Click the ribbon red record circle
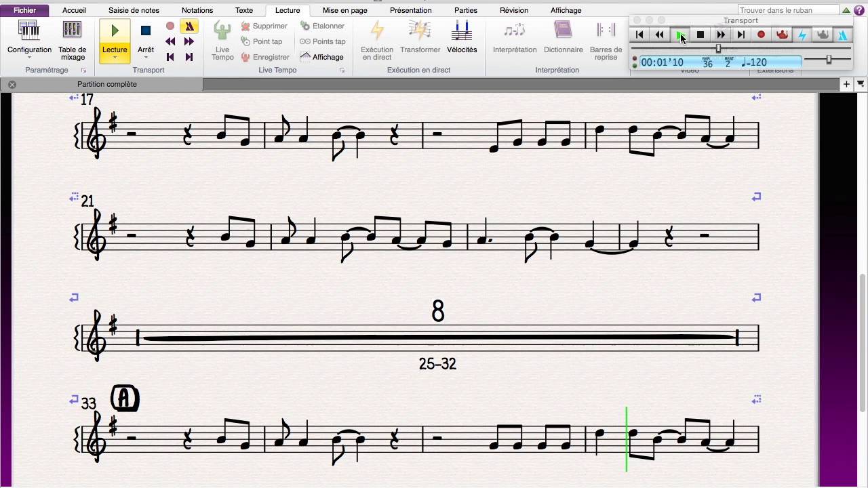The height and width of the screenshot is (488, 868). point(170,26)
